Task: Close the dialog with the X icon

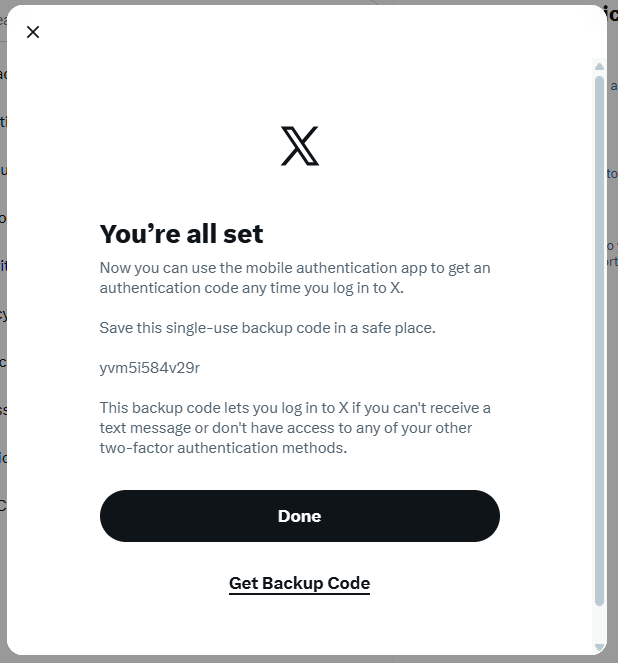Action: click(x=33, y=32)
